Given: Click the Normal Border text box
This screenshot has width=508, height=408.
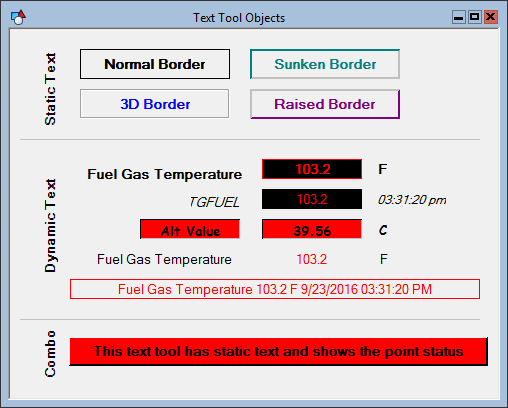Looking at the screenshot, I should 155,64.
